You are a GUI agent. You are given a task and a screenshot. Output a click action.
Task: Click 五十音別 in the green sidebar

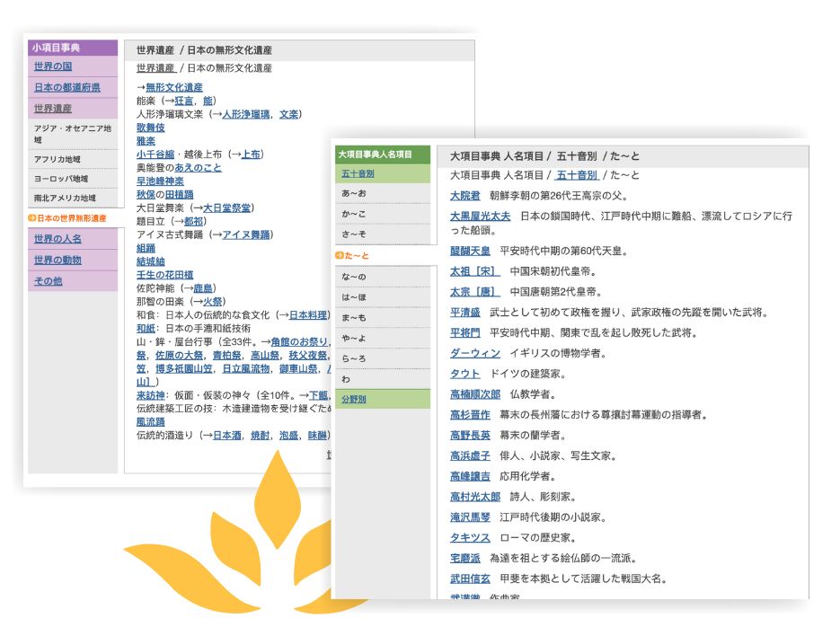click(358, 173)
